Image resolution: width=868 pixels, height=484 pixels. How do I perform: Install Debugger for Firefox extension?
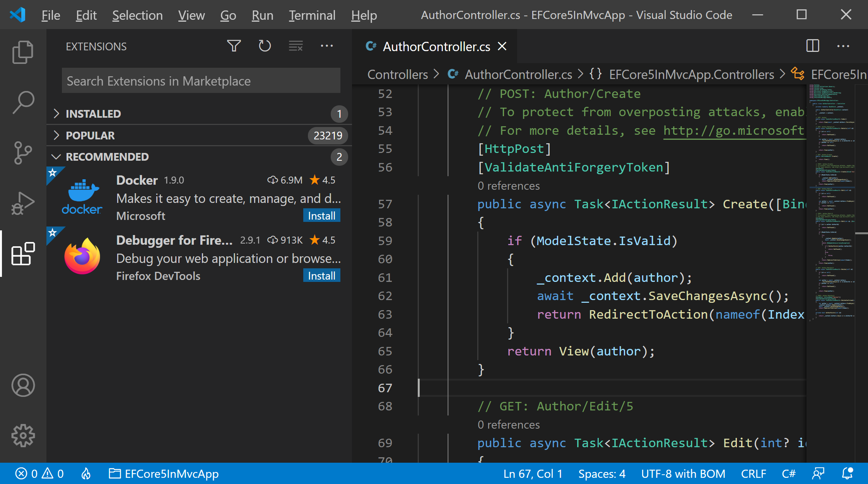[x=321, y=276]
